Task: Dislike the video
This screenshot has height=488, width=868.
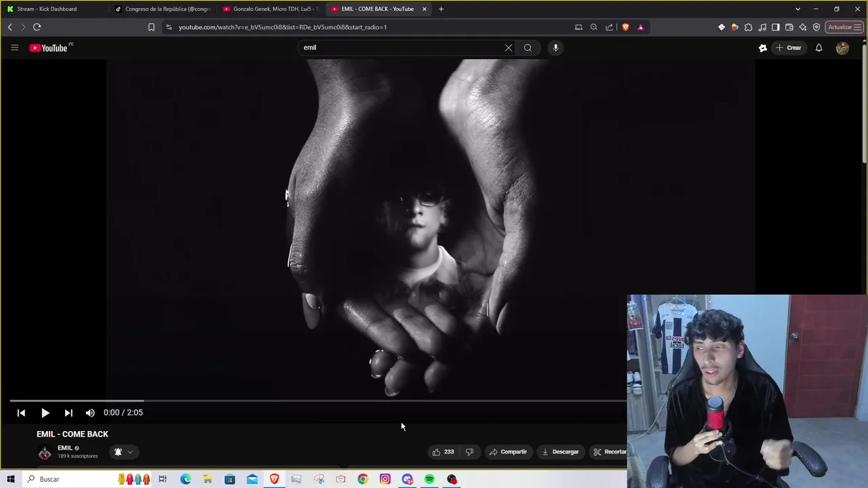Action: [469, 451]
